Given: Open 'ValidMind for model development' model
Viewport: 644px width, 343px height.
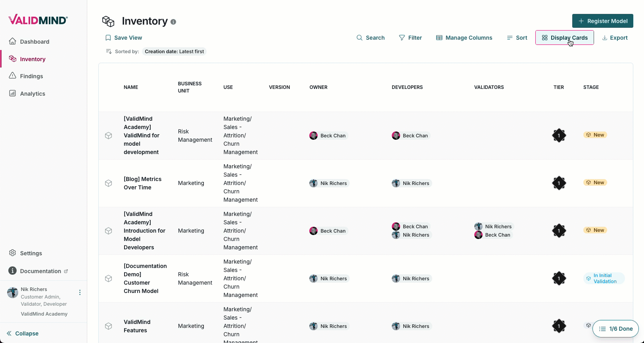Looking at the screenshot, I should (142, 135).
